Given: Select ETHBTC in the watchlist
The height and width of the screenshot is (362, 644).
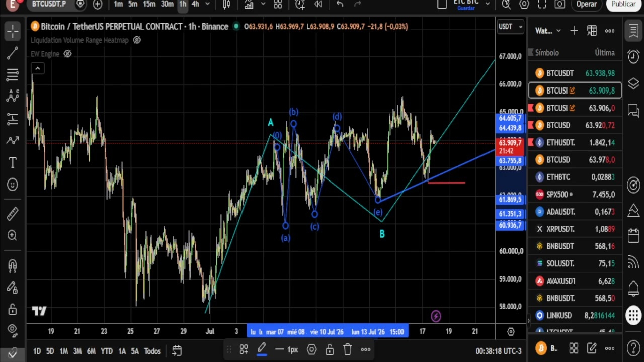Looking at the screenshot, I should [575, 177].
